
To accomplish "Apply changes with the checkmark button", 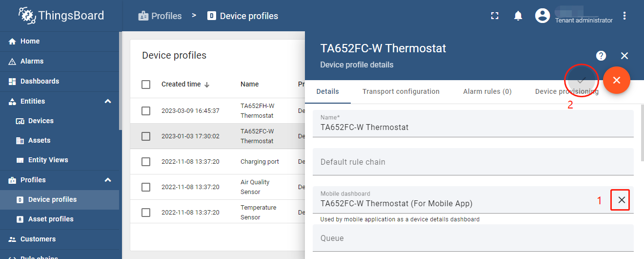I will (x=582, y=80).
